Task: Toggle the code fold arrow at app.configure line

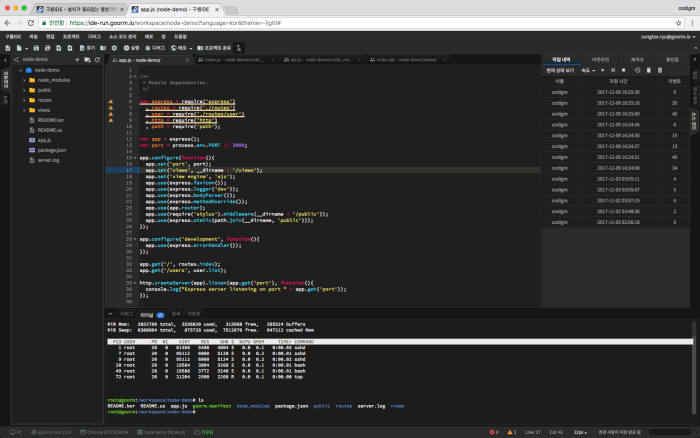Action: pyautogui.click(x=135, y=158)
